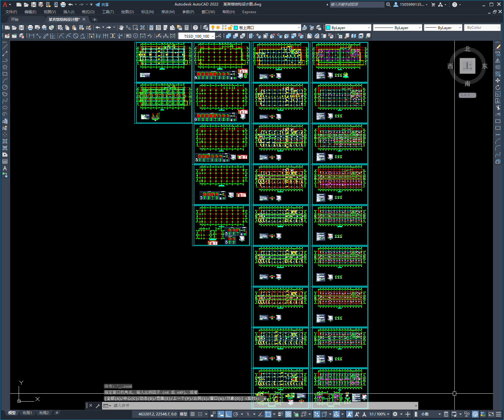This screenshot has width=504, height=420.
Task: Select the Mirror tool
Action: 498,60
